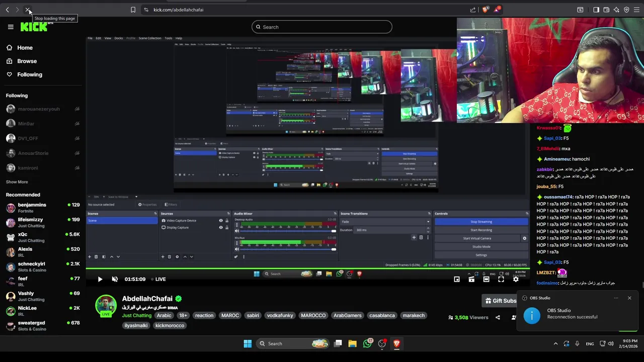
Task: Open the streamed OBS Docks menu
Action: (119, 38)
